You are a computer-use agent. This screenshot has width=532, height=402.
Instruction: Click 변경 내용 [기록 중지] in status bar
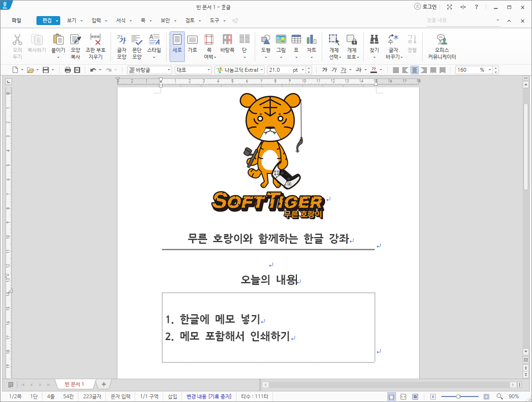point(209,396)
